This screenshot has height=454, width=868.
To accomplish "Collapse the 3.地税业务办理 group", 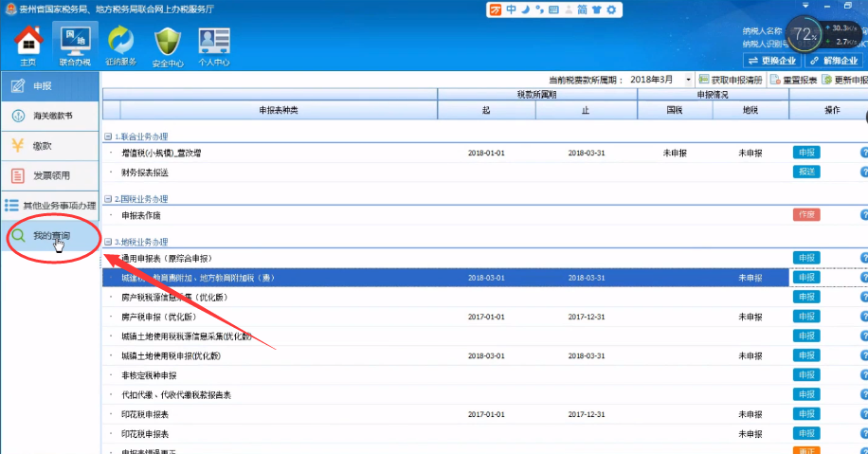I will coord(108,242).
